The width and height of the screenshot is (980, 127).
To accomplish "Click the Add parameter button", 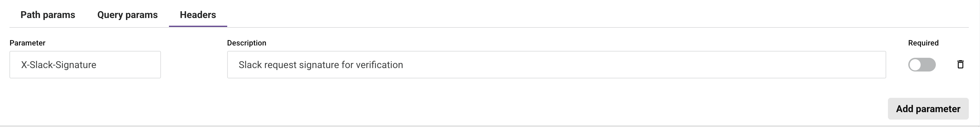I will 928,109.
